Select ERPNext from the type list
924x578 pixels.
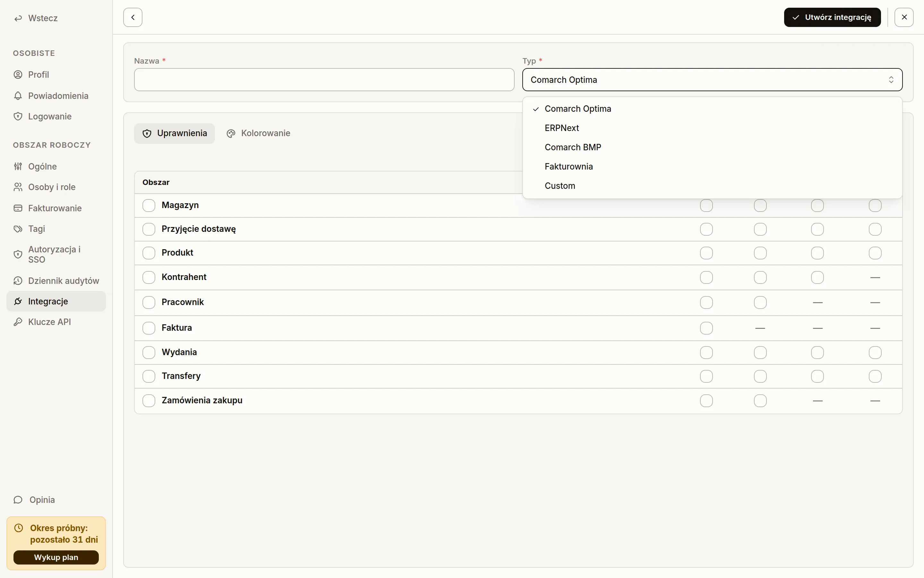tap(712, 128)
